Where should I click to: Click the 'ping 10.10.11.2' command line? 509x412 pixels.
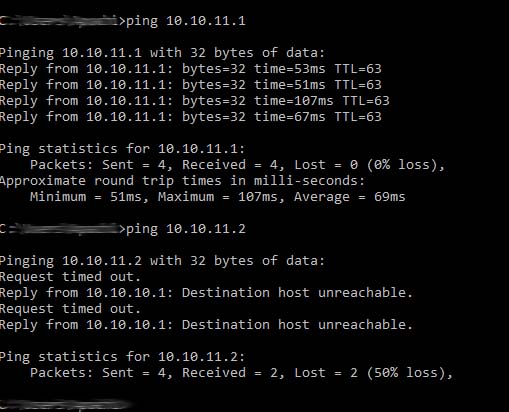click(x=186, y=229)
